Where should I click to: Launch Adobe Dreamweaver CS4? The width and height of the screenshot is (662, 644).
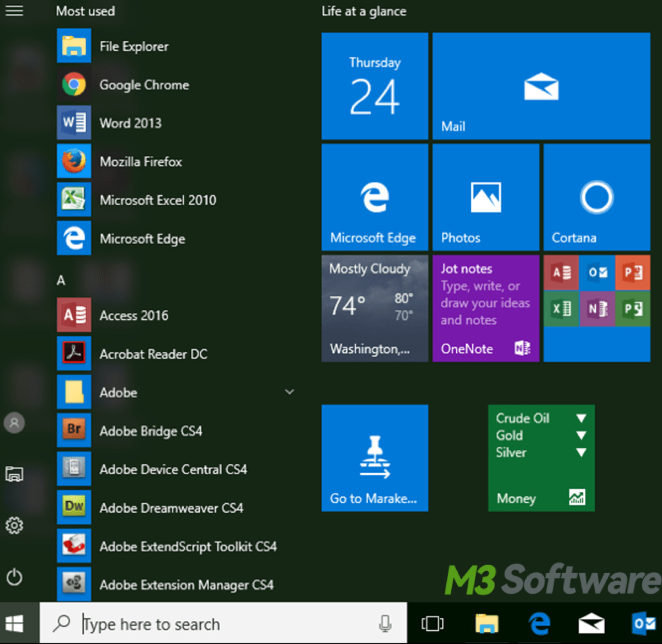tap(177, 508)
